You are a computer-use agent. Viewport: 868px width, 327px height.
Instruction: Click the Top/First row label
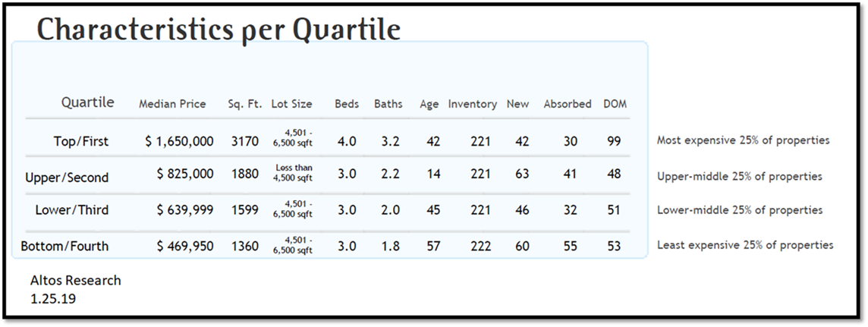click(x=81, y=141)
